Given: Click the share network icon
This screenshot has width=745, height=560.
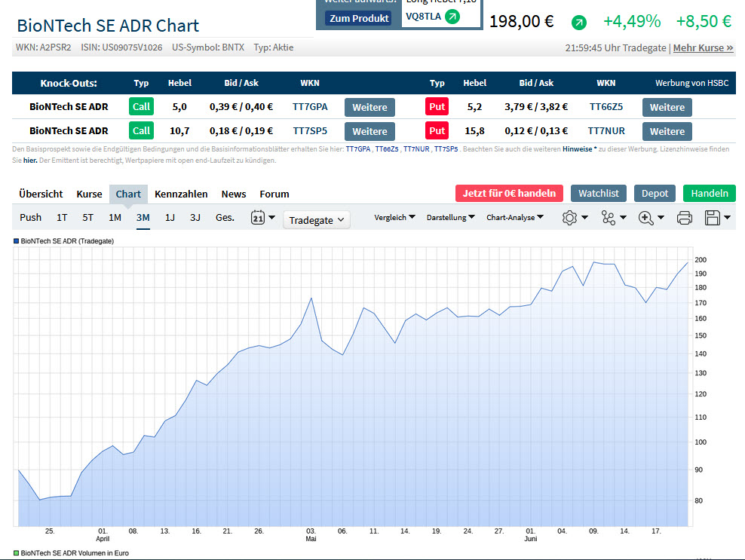Looking at the screenshot, I should click(x=609, y=218).
